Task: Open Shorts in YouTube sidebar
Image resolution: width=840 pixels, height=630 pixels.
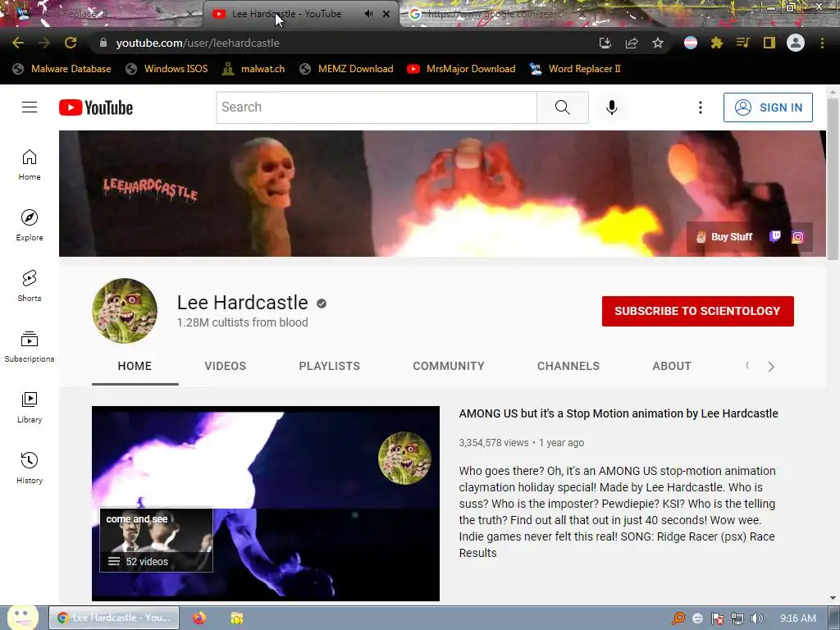Action: click(30, 286)
